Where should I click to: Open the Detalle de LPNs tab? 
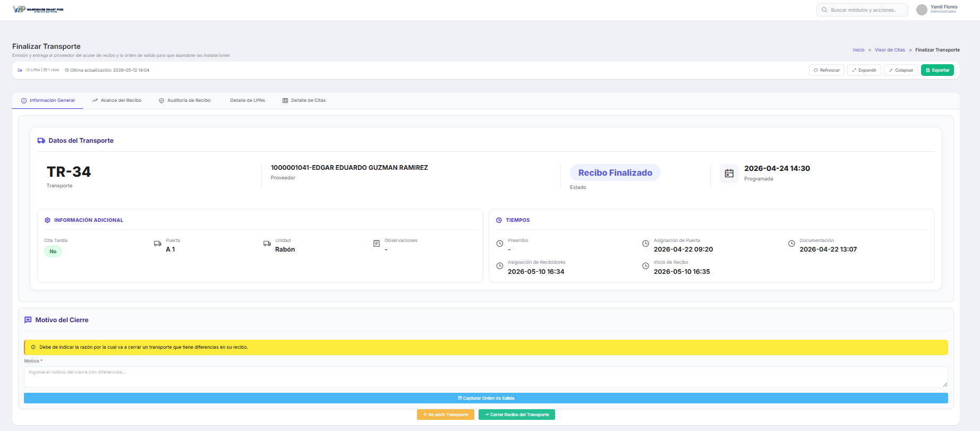[248, 100]
